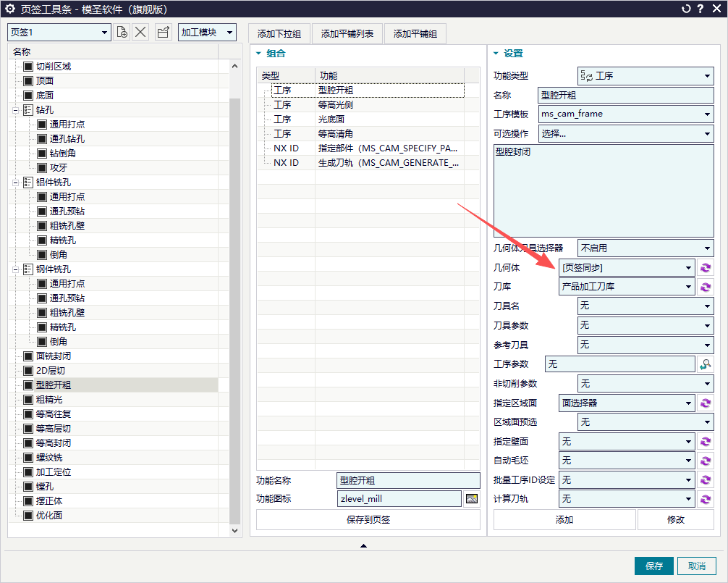
Task: Click the group icon beside 钻孔
Action: pyautogui.click(x=28, y=110)
